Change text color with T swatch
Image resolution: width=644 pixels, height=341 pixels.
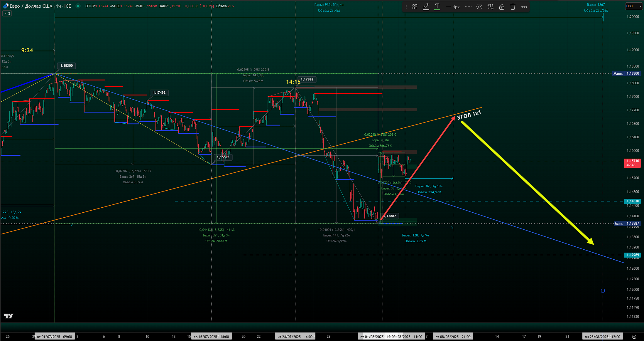coord(437,7)
